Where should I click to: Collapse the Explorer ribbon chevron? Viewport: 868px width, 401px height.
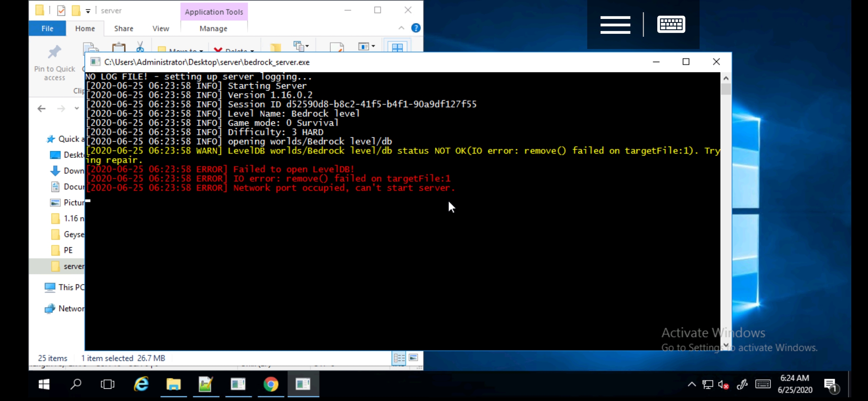click(x=401, y=28)
